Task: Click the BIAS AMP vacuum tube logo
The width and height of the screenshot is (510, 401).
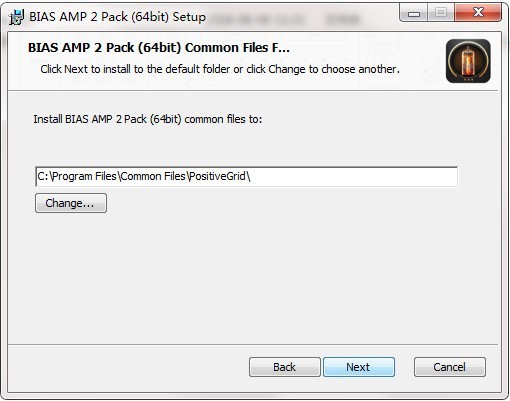Action: tap(468, 61)
